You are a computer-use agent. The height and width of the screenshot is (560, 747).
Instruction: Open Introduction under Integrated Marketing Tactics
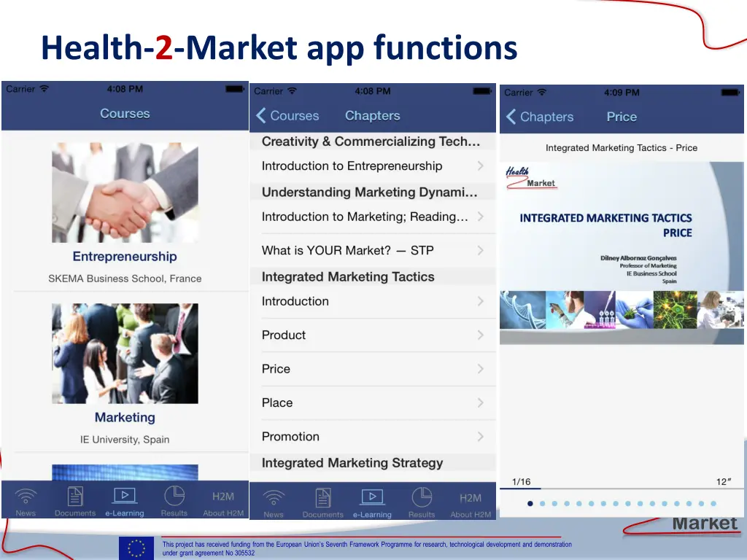click(x=373, y=301)
